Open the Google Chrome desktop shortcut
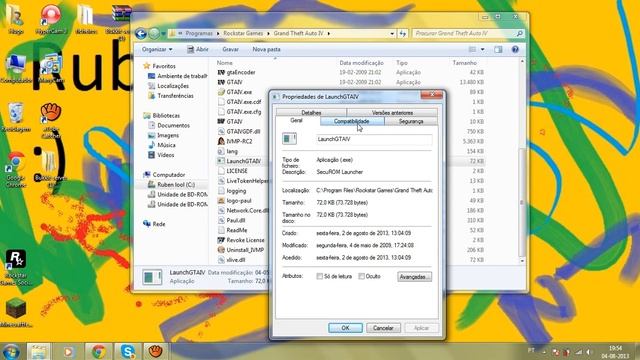The image size is (640, 360). point(16,170)
